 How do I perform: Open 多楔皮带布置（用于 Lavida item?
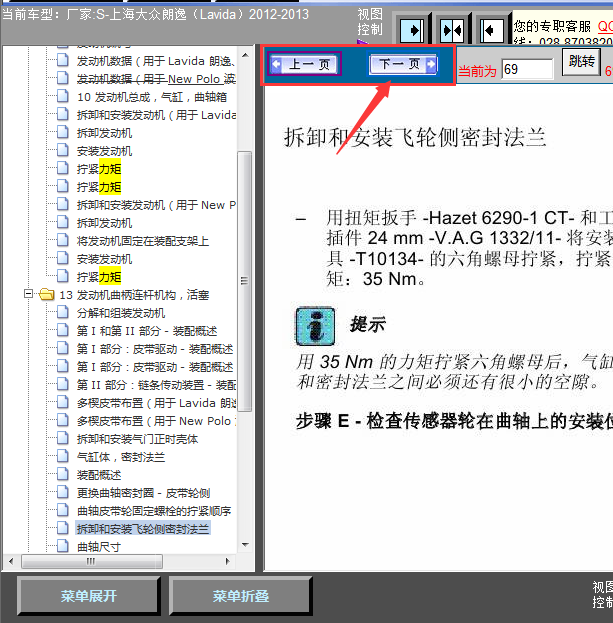(x=156, y=403)
